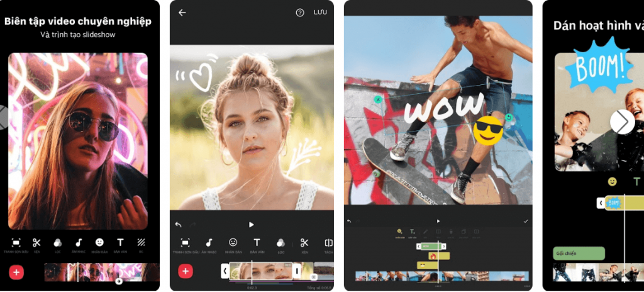Go to previous screenshot with left arrow
This screenshot has height=292, width=644.
pos(3,117)
